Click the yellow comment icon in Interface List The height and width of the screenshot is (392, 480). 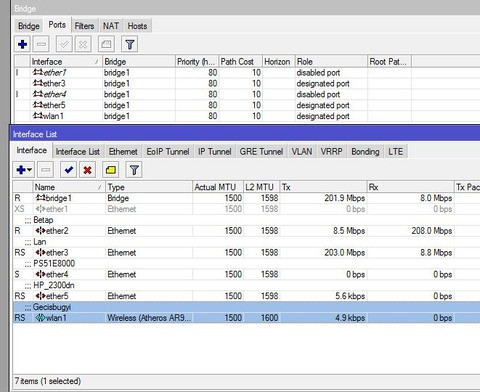[111, 170]
